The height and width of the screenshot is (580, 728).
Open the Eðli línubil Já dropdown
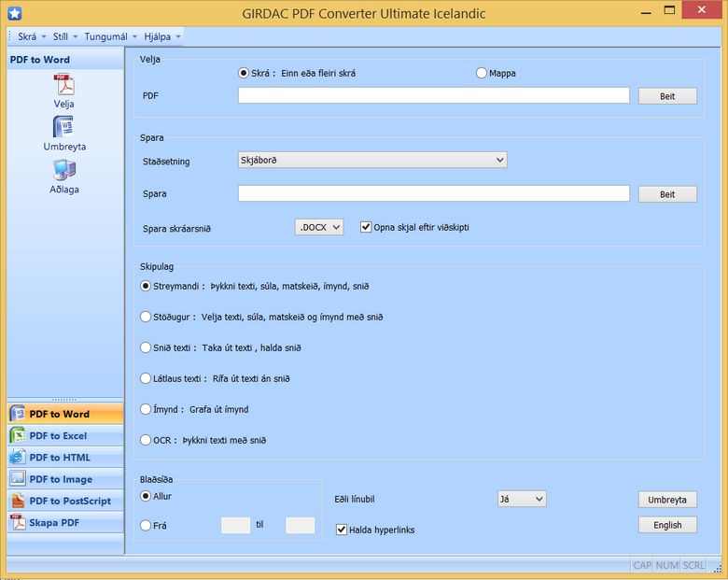click(522, 499)
